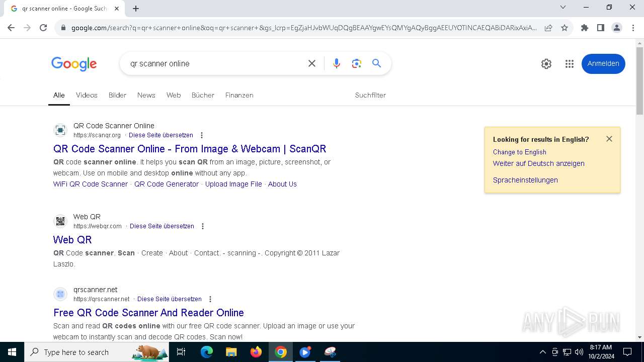
Task: Translate the qrscanner.net result page
Action: tap(170, 299)
